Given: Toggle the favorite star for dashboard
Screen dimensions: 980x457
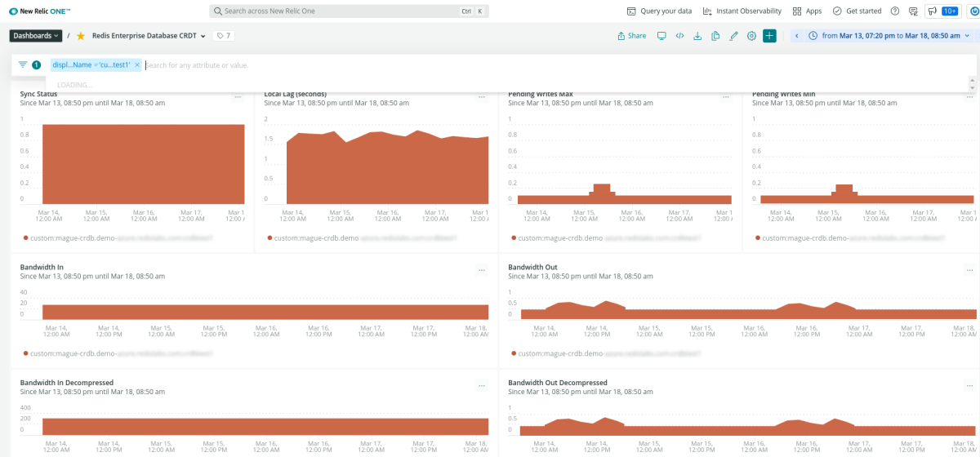Looking at the screenshot, I should click(80, 36).
